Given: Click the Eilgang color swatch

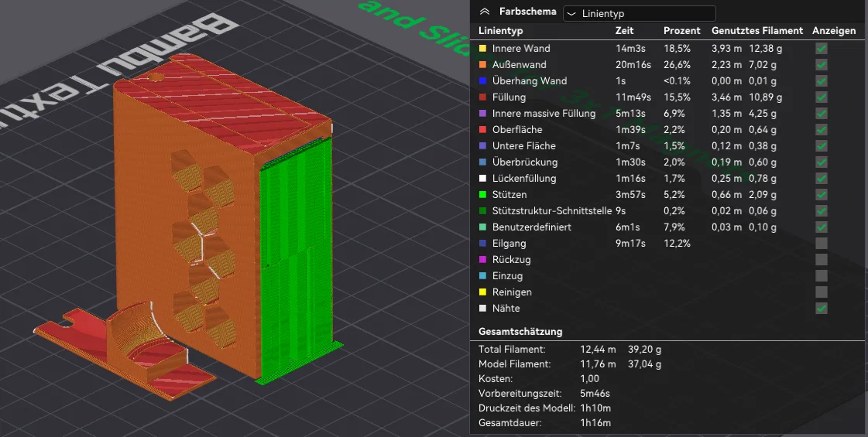Looking at the screenshot, I should point(482,244).
